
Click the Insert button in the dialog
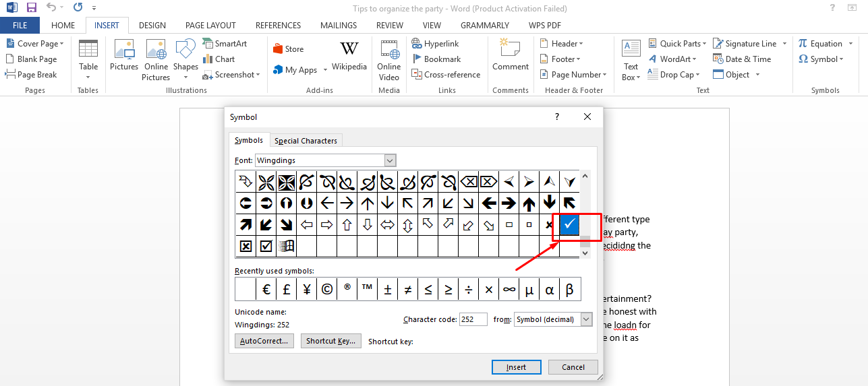pos(517,367)
